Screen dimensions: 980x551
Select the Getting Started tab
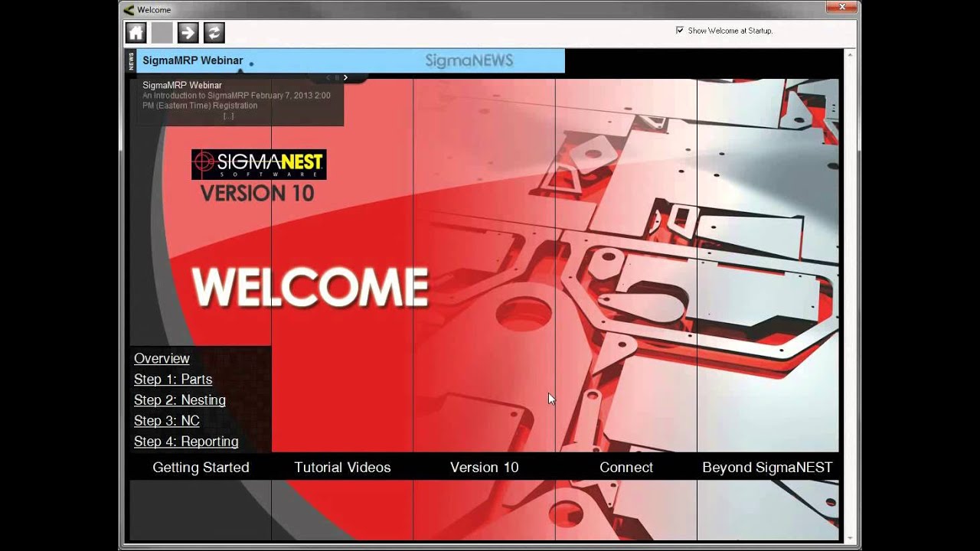pyautogui.click(x=201, y=467)
